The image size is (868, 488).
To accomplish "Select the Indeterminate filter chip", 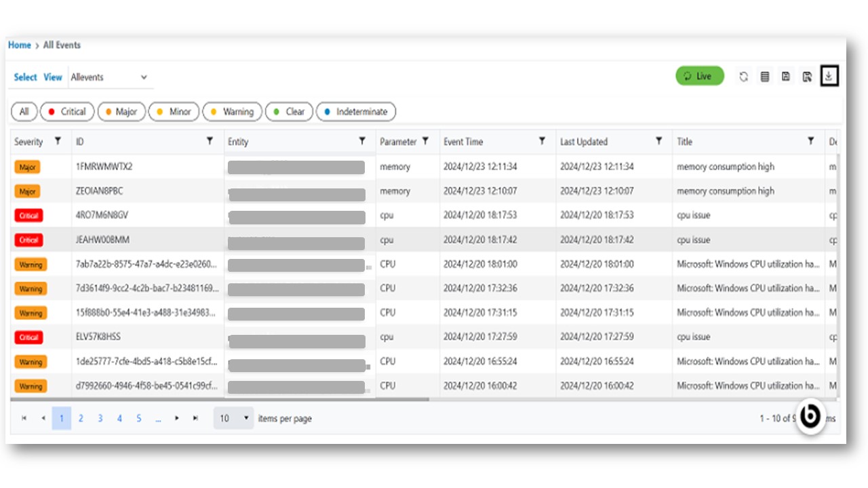I will [355, 112].
